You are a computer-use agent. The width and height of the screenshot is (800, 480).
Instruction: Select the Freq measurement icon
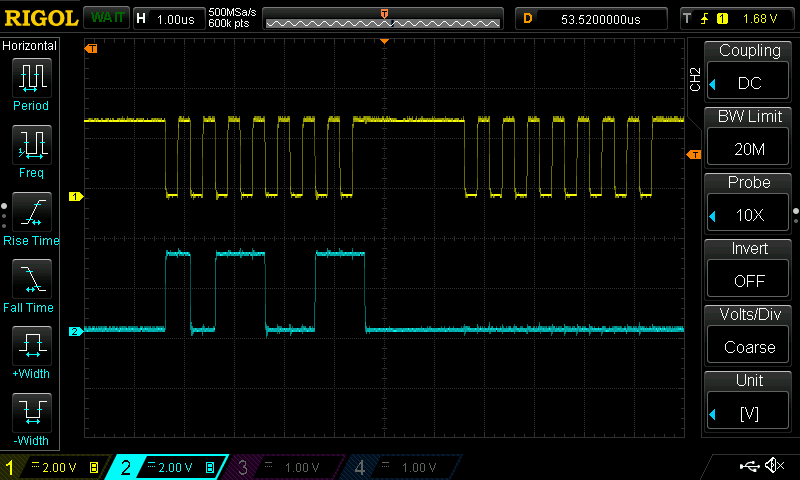tap(32, 145)
